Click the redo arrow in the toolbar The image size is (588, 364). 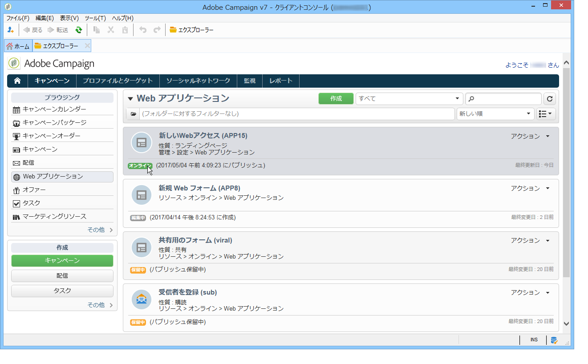(157, 30)
